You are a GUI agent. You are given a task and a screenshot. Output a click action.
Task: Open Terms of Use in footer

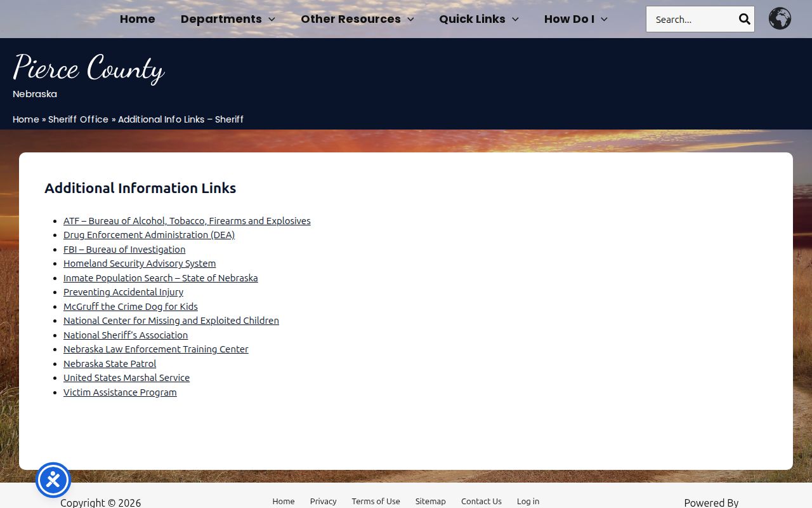point(376,501)
